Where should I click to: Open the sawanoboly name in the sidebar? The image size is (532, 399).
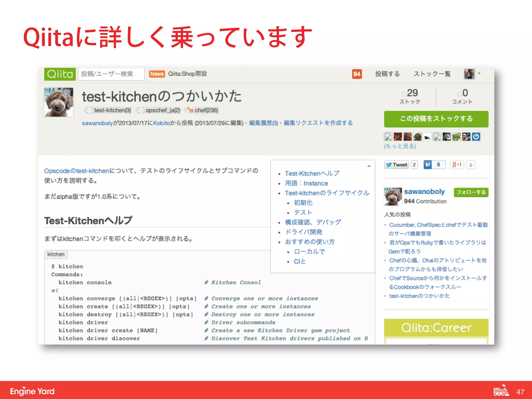(424, 192)
